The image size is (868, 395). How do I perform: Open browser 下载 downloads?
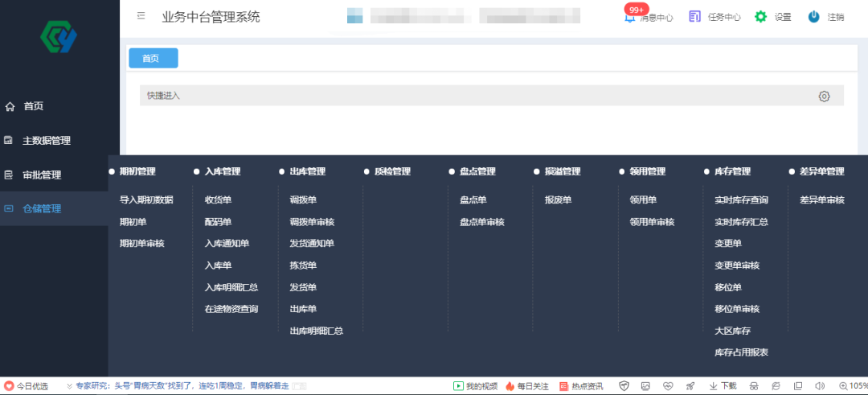coord(723,386)
